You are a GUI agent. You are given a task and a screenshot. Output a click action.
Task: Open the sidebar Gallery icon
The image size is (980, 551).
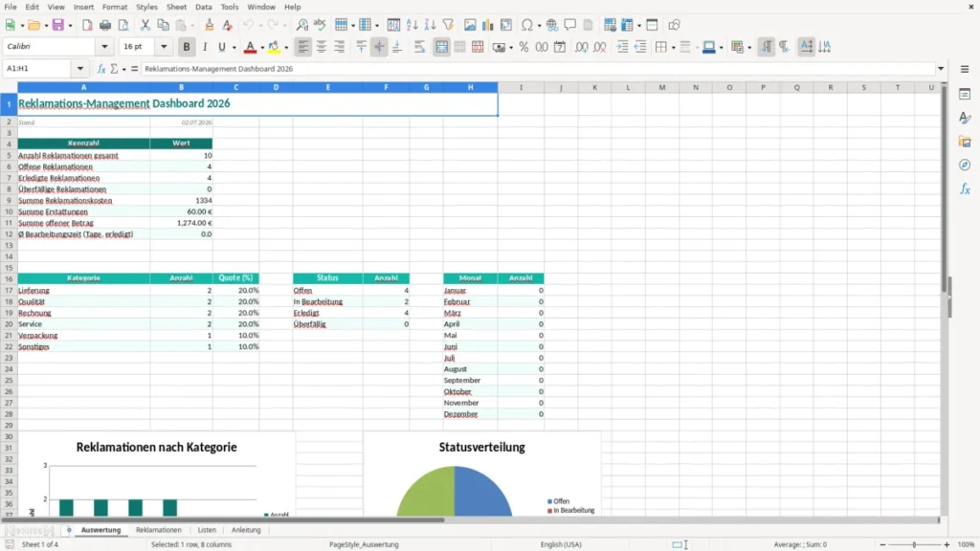click(965, 142)
